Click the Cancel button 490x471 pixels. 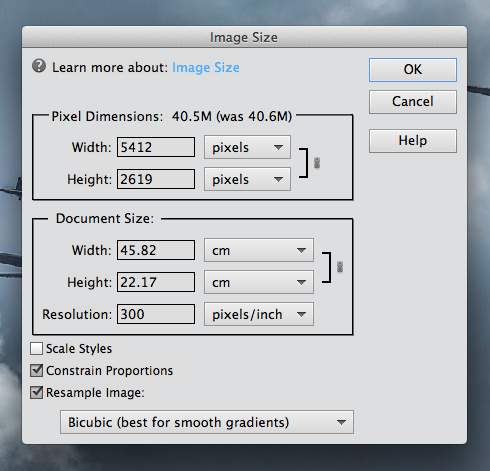[413, 102]
